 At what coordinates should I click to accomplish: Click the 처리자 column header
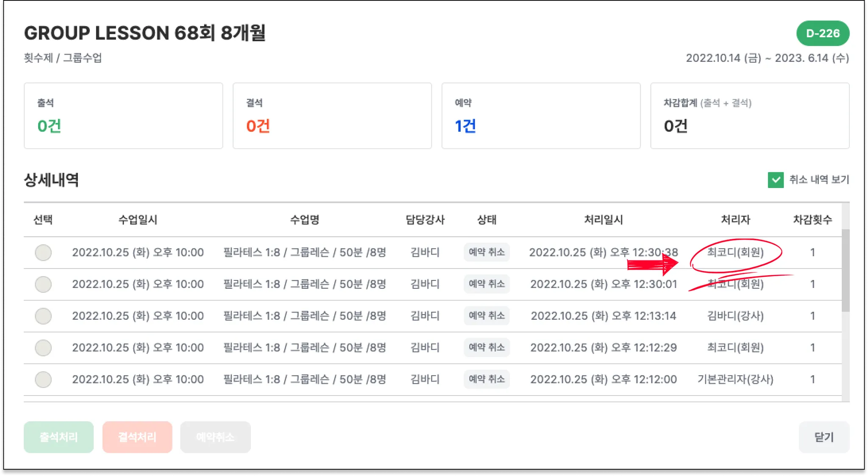[x=735, y=220]
